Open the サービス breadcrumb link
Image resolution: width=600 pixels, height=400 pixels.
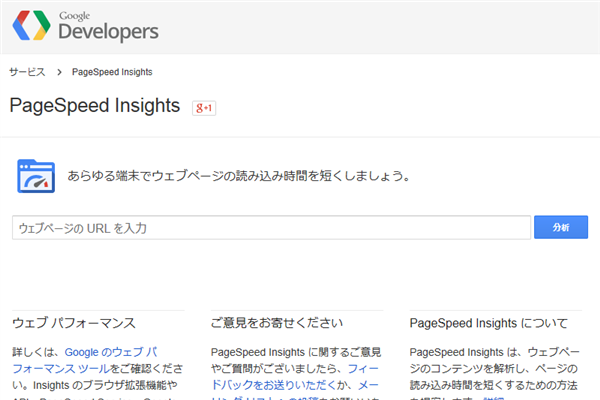(27, 72)
